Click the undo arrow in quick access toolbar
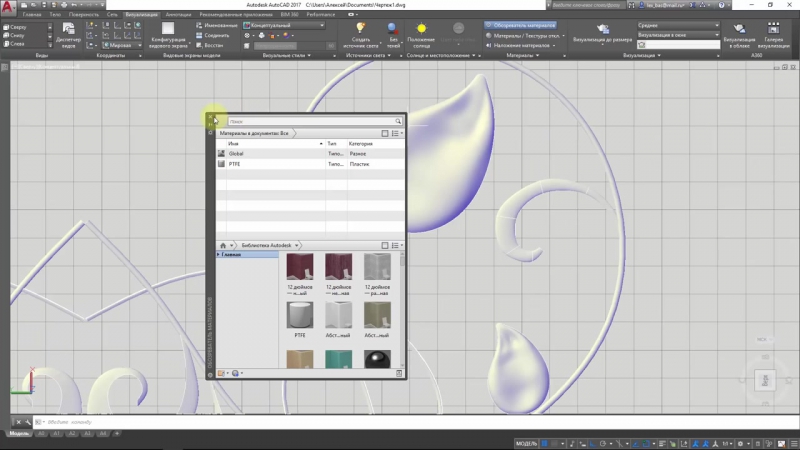This screenshot has height=450, width=800. point(74,5)
